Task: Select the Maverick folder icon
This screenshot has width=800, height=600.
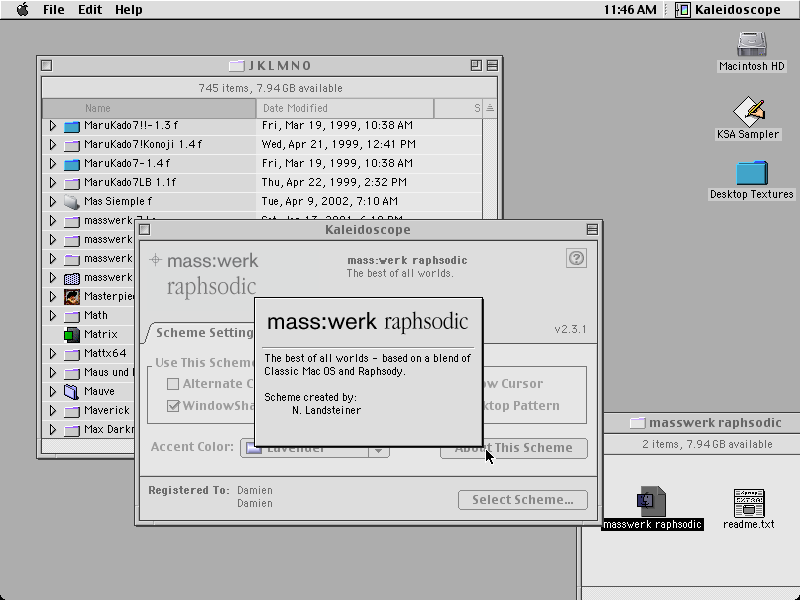Action: pos(72,411)
